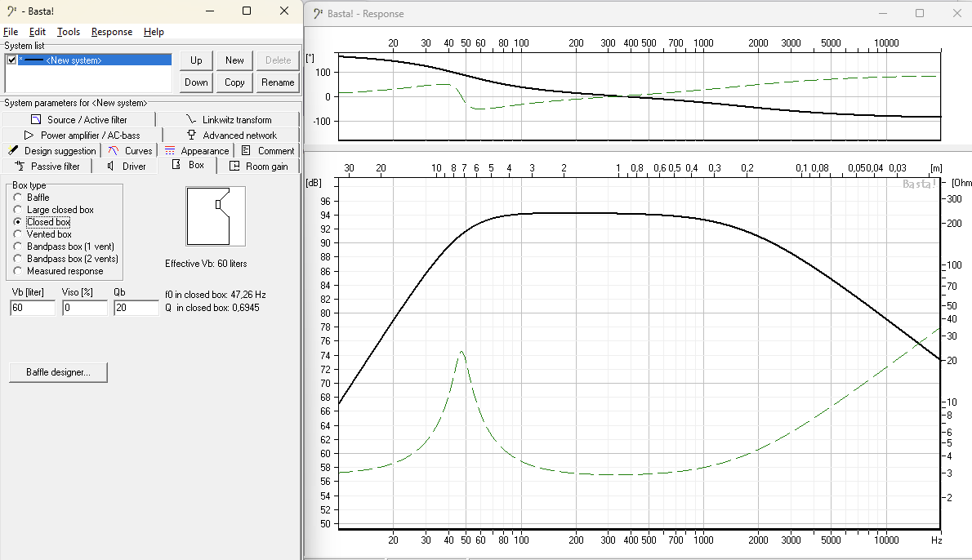Click the Rename button
This screenshot has width=972, height=560.
[x=278, y=82]
